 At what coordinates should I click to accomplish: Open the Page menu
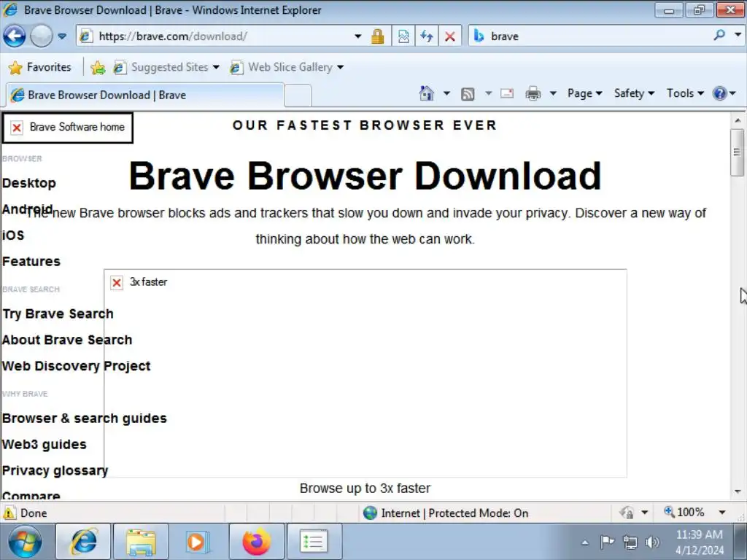point(584,93)
